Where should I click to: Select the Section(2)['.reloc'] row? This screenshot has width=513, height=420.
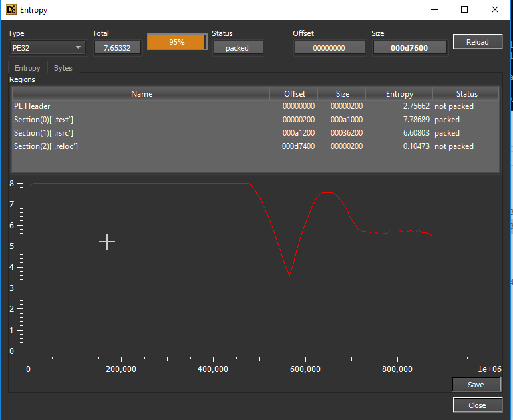(256, 146)
